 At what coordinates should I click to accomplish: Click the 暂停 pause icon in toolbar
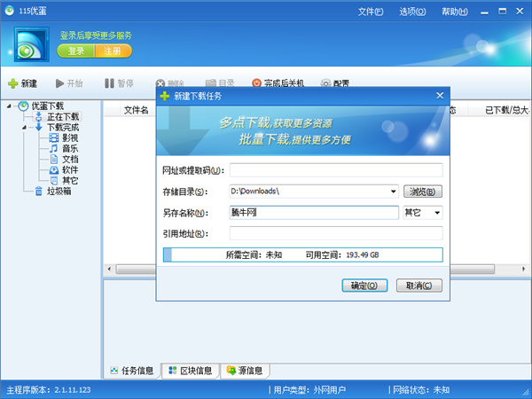coord(109,83)
